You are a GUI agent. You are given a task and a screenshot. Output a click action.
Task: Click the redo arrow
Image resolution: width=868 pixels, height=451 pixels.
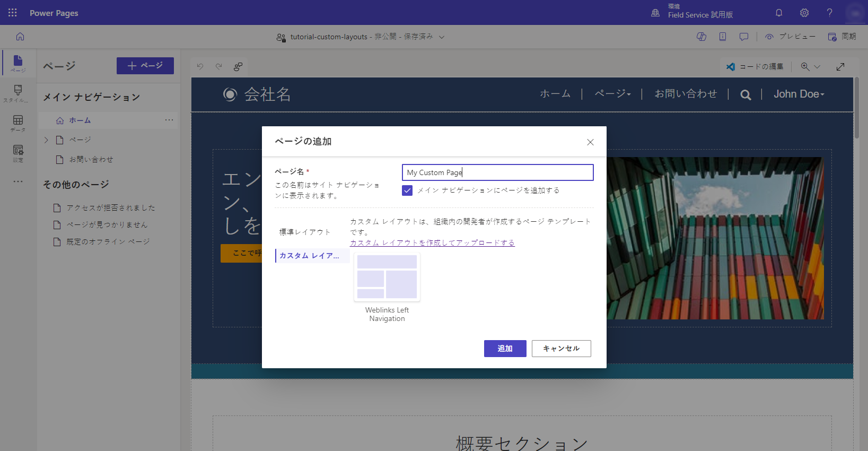219,66
